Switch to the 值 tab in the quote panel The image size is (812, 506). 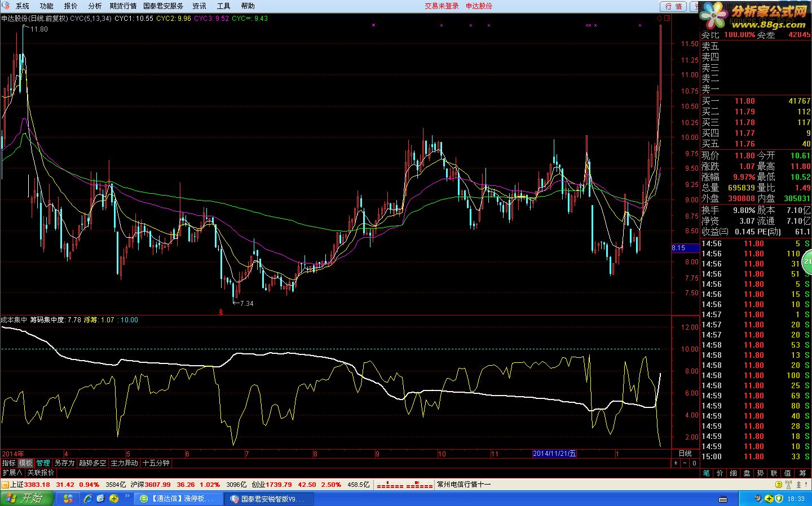click(788, 473)
